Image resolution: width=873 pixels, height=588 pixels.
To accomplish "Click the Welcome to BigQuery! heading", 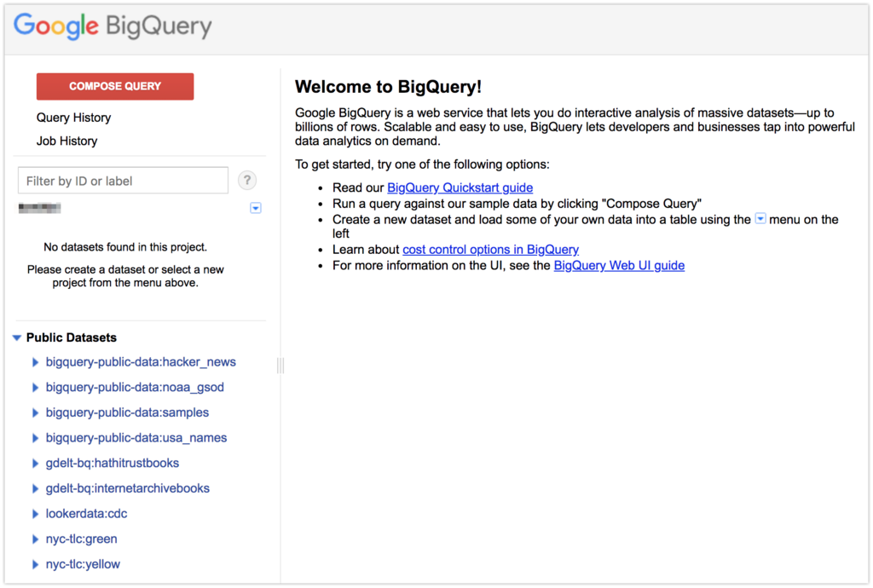I will (x=388, y=87).
